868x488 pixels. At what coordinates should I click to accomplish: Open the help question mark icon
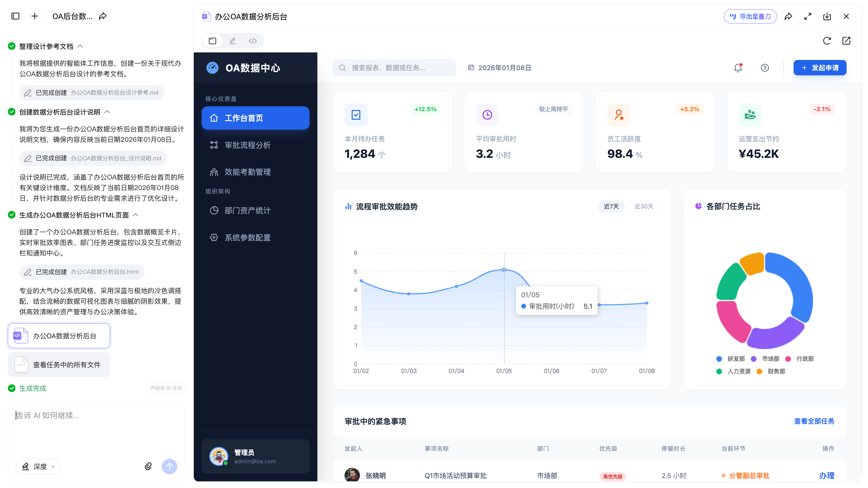[765, 68]
